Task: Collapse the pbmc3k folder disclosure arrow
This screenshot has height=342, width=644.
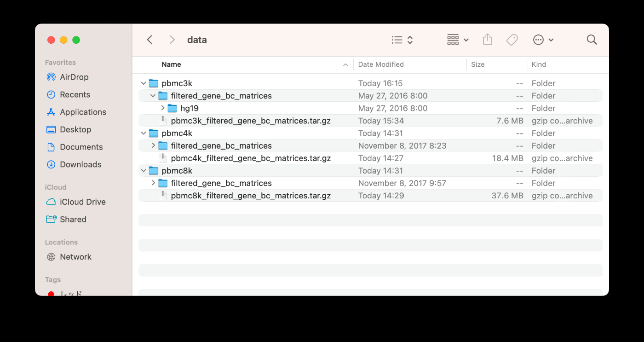Action: (x=144, y=83)
